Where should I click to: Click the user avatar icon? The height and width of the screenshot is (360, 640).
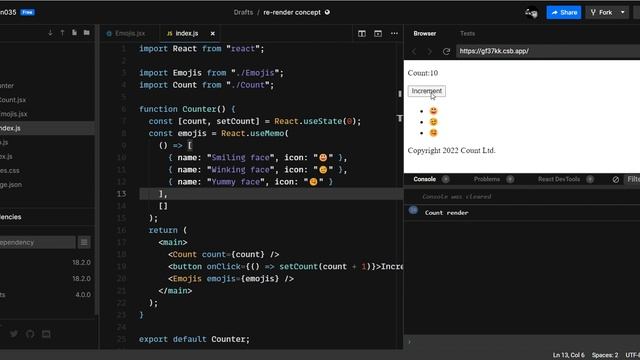531,13
